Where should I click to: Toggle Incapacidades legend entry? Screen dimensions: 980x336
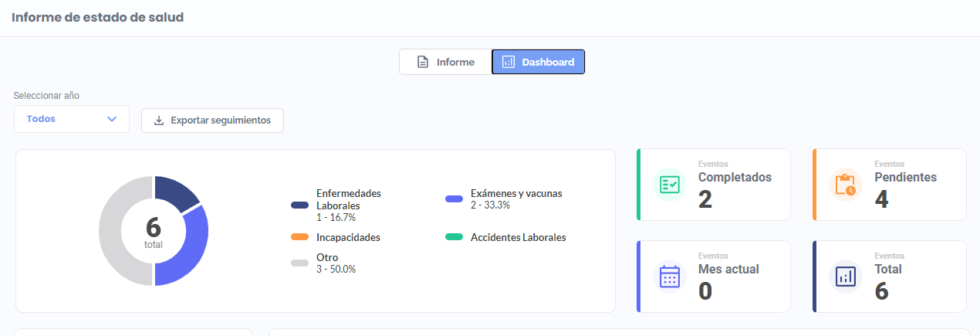tap(348, 238)
